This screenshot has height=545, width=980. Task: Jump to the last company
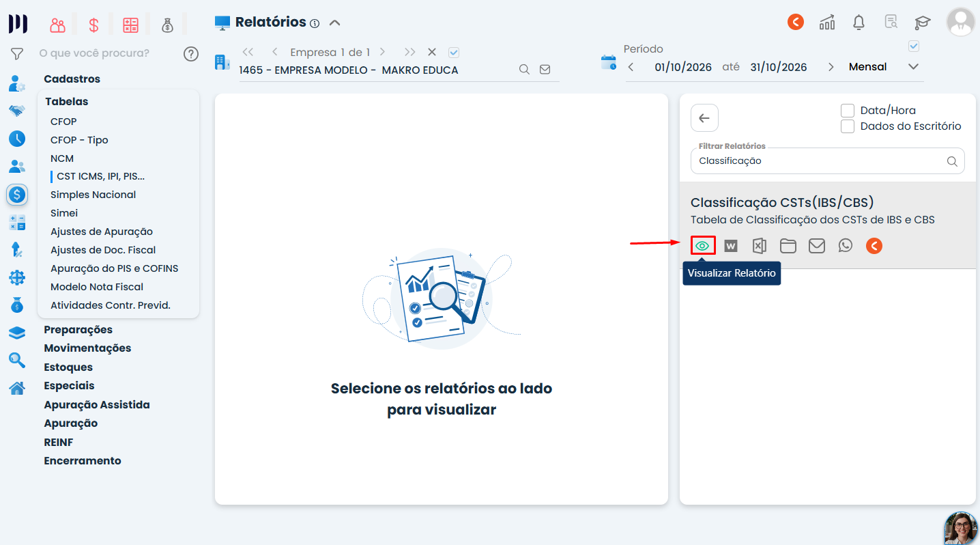[409, 52]
